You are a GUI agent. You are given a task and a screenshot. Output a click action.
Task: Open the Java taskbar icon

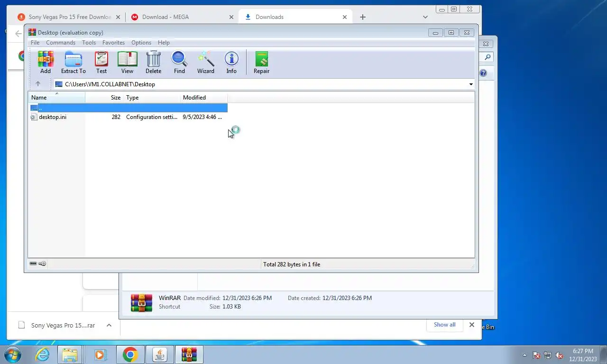pyautogui.click(x=159, y=355)
